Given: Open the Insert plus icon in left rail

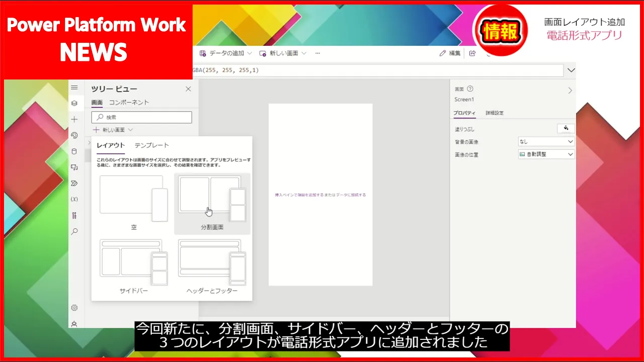Looking at the screenshot, I should pos(74,119).
